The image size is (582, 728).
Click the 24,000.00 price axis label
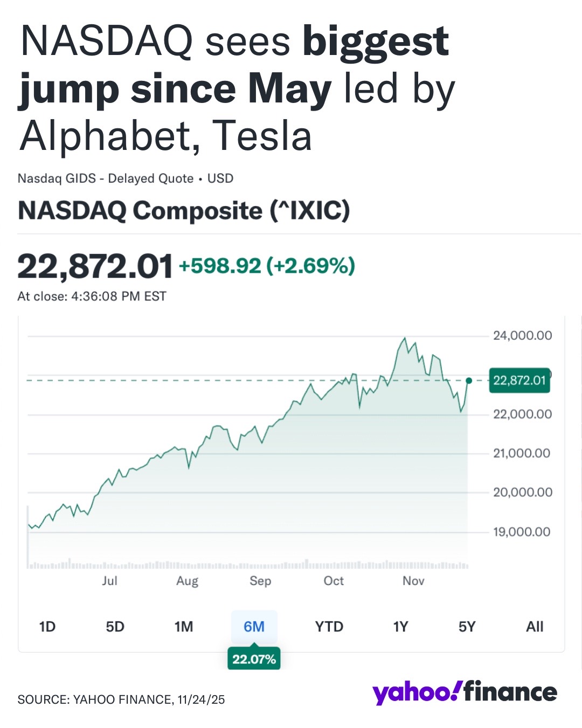pos(522,335)
